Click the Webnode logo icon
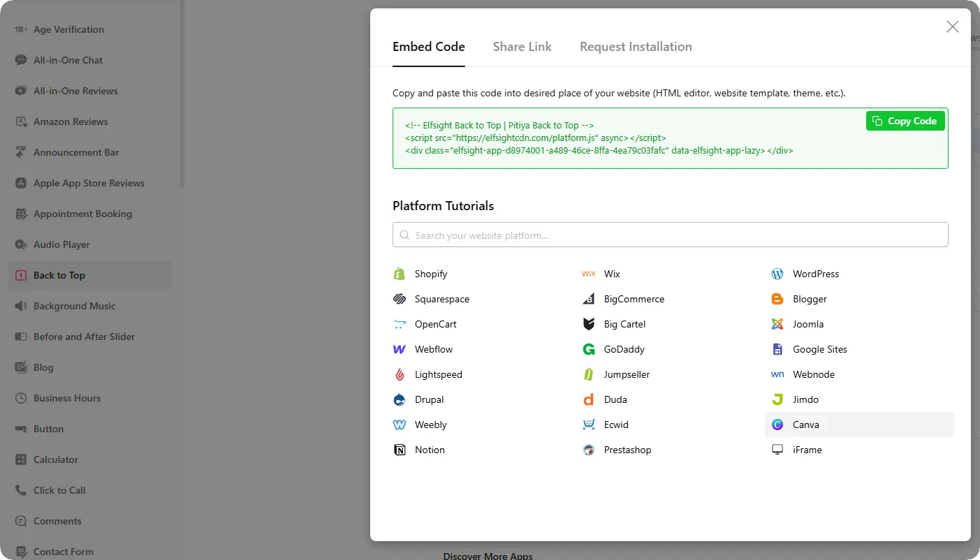980x560 pixels. point(777,374)
